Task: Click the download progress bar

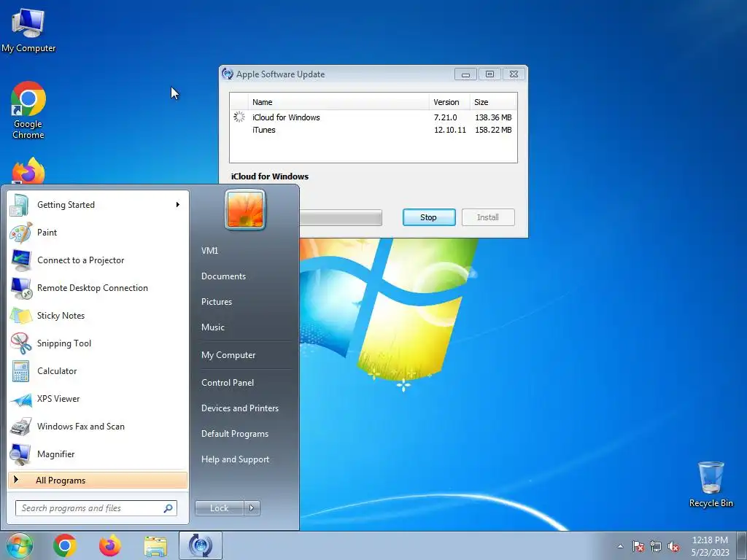Action: tap(341, 217)
